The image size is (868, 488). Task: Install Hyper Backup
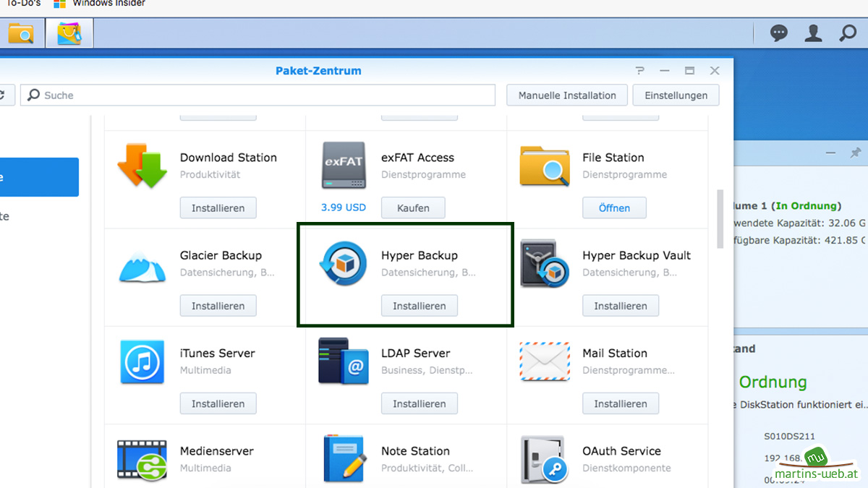(x=420, y=306)
